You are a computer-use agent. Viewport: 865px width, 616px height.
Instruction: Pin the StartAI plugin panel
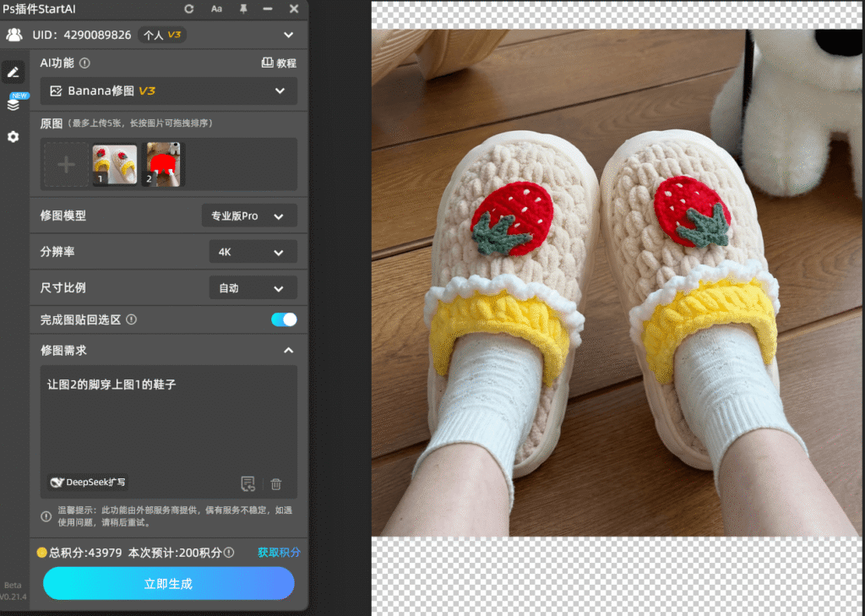[x=243, y=8]
